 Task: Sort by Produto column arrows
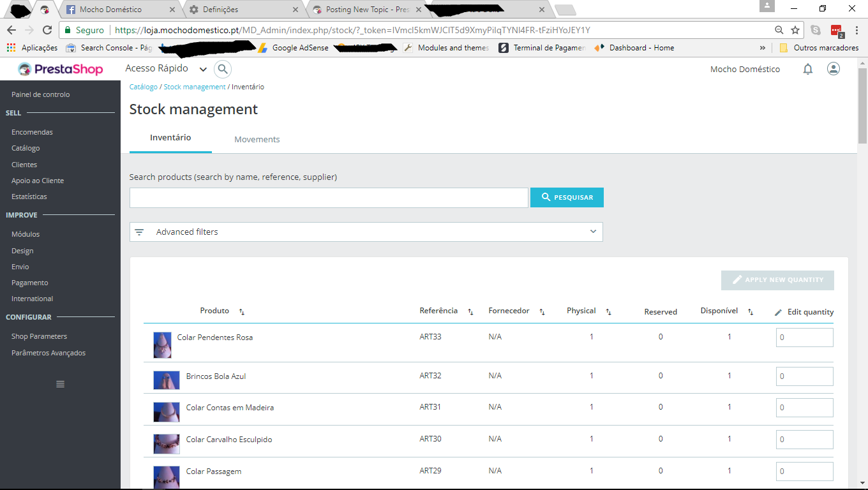(242, 311)
